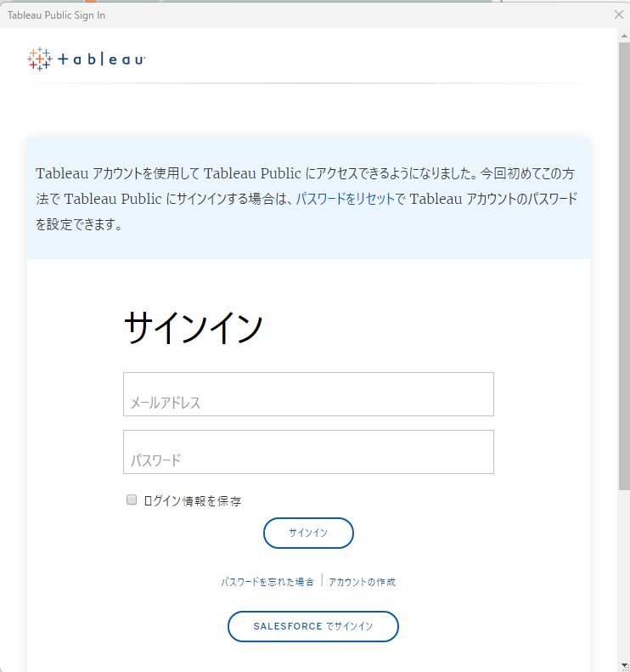Click the scrollbar up arrow

pyautogui.click(x=624, y=36)
